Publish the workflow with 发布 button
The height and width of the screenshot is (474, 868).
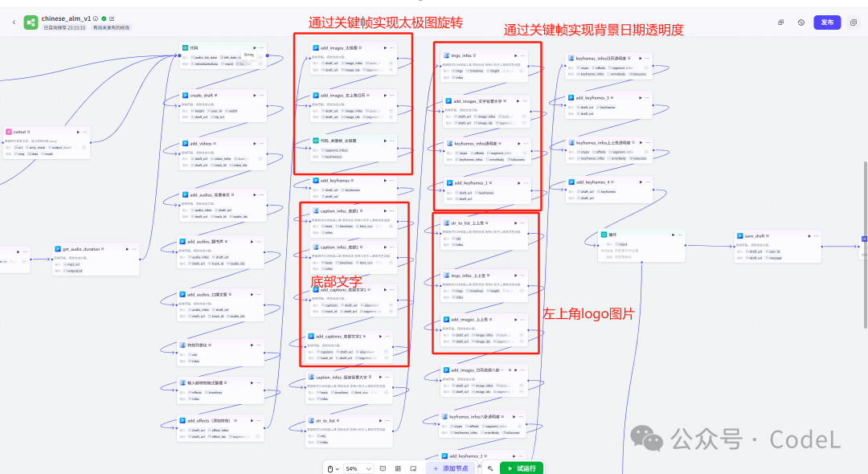point(827,22)
